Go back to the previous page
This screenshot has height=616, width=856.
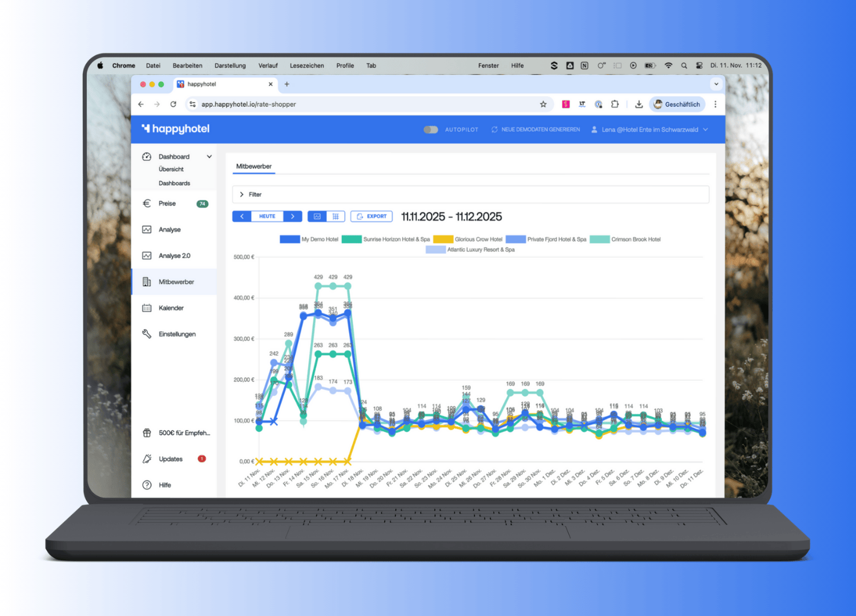(141, 104)
